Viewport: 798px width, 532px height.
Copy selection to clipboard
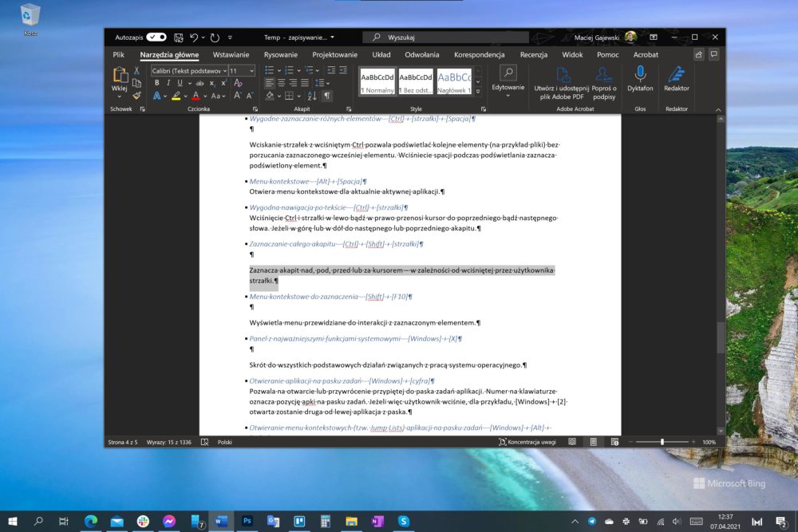pos(136,83)
